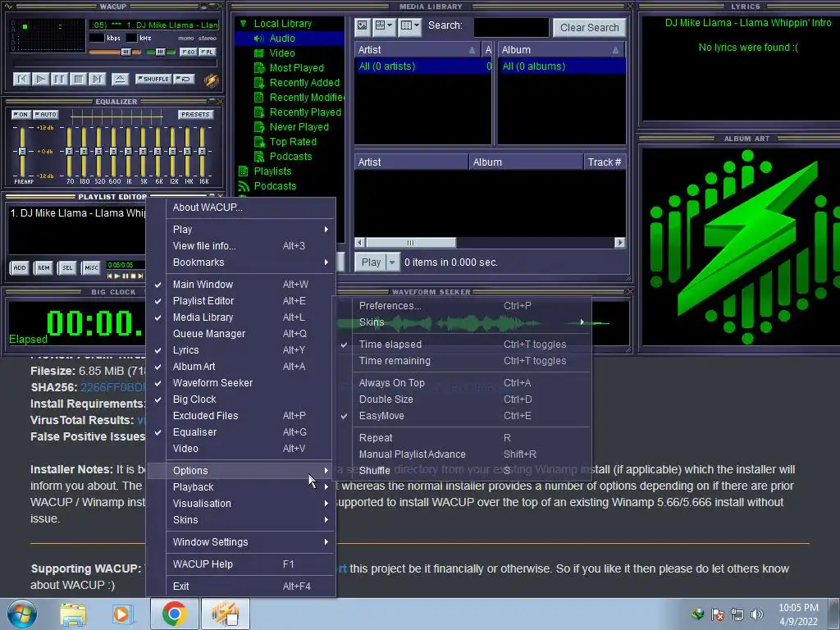
Task: Toggle the equalizer AUTO button
Action: (x=46, y=115)
